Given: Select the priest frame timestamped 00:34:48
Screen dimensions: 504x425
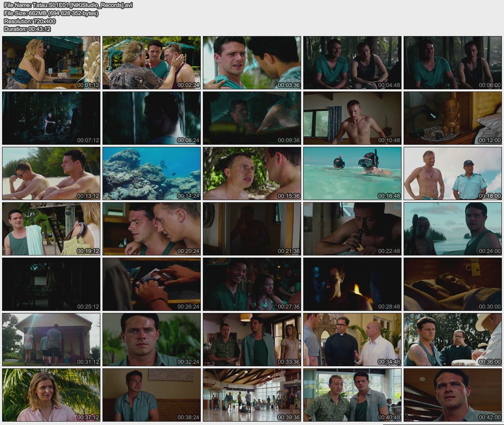Looking at the screenshot, I should 352,340.
